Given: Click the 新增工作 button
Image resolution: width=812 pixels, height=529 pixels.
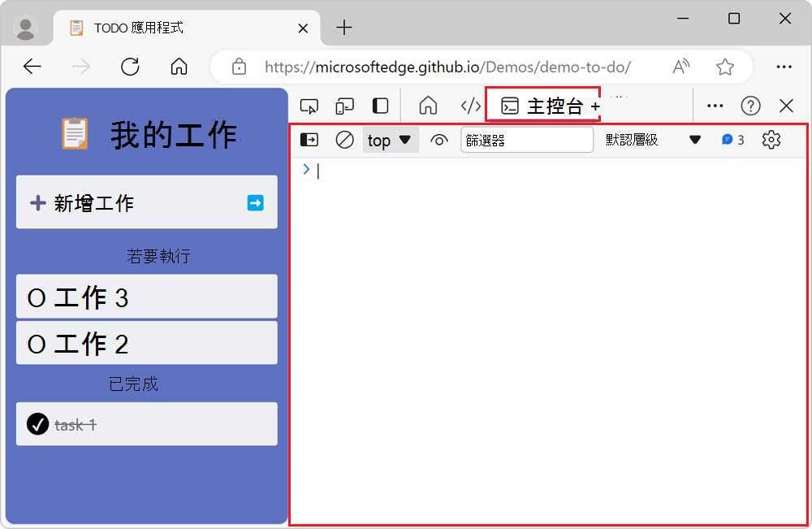Looking at the screenshot, I should pyautogui.click(x=146, y=202).
